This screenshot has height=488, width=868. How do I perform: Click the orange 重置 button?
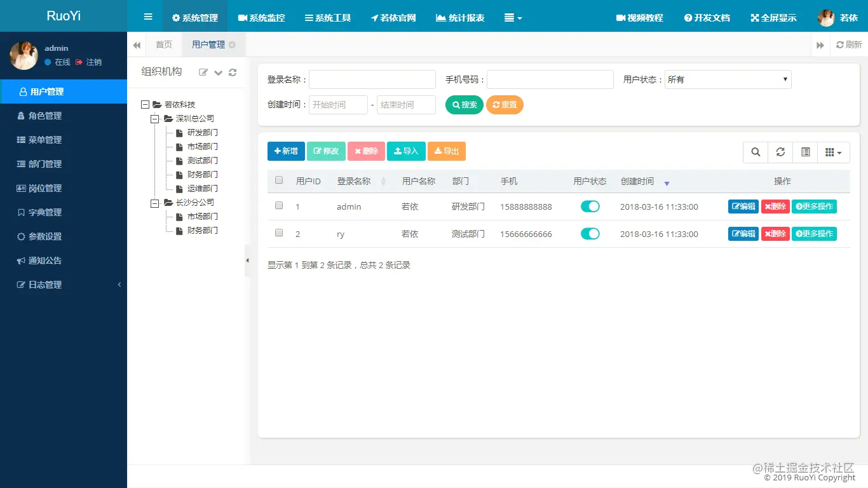coord(505,105)
